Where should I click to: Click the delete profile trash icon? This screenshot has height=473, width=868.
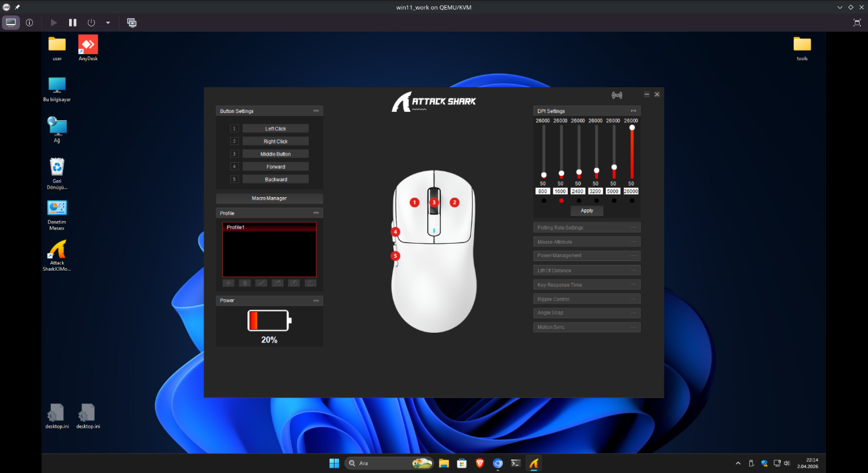click(245, 283)
